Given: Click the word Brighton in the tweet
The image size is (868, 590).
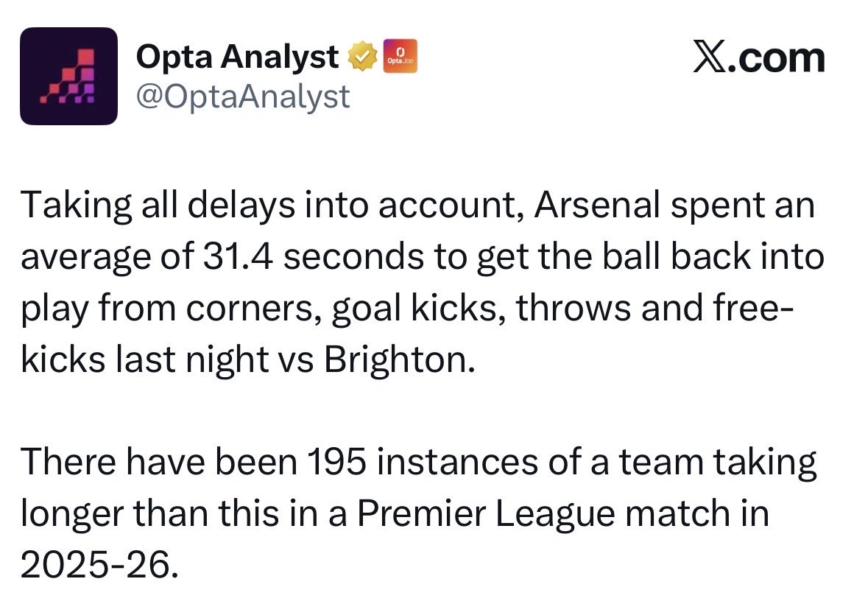Looking at the screenshot, I should point(399,359).
